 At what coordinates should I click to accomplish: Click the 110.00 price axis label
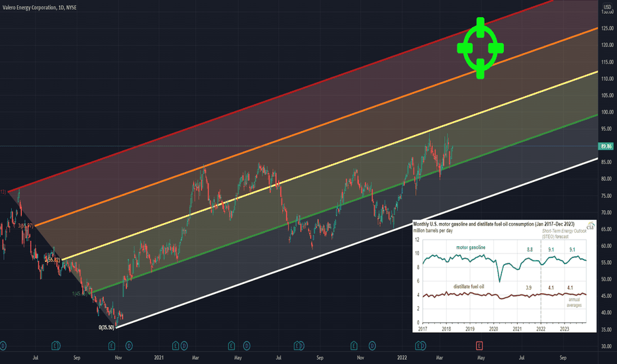coord(608,79)
